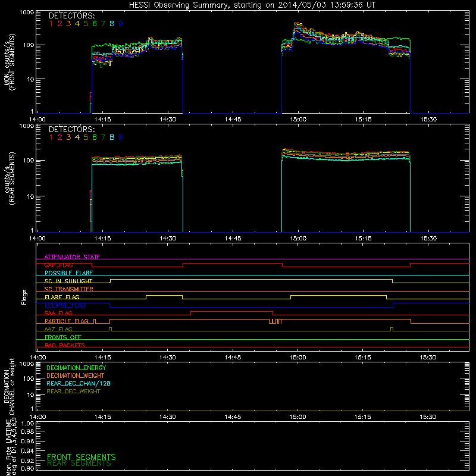Click the "Flags" vertical axis title
Image resolution: width=476 pixels, height=476 pixels.
tap(24, 297)
